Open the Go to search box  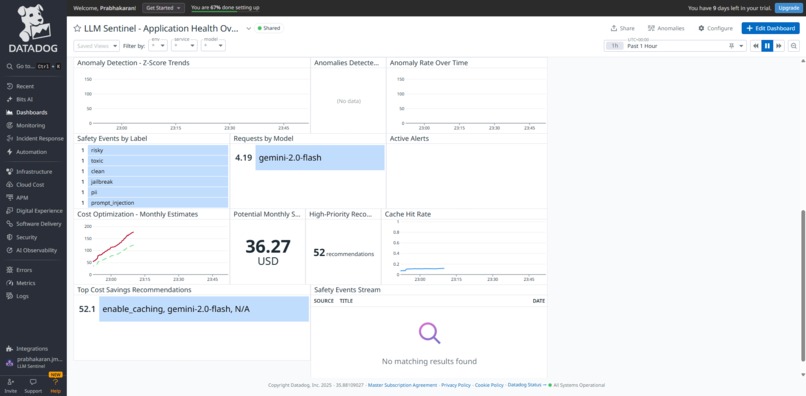(33, 66)
